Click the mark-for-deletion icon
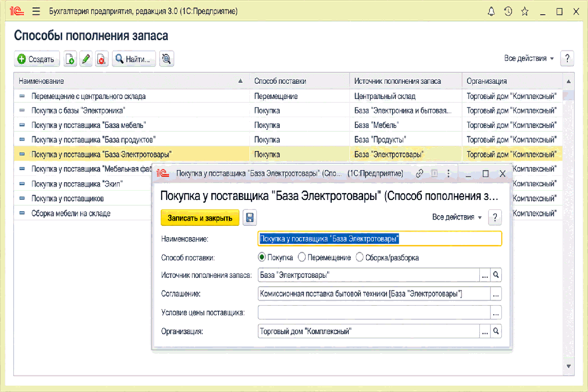This screenshot has height=392, width=588. [101, 59]
